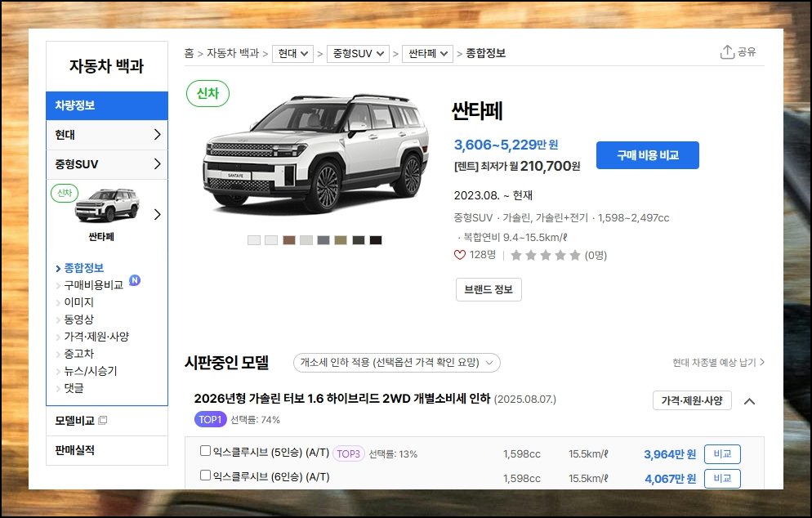This screenshot has width=812, height=518.
Task: Click the blue N badge beside 구매비용비교
Action: (x=135, y=280)
